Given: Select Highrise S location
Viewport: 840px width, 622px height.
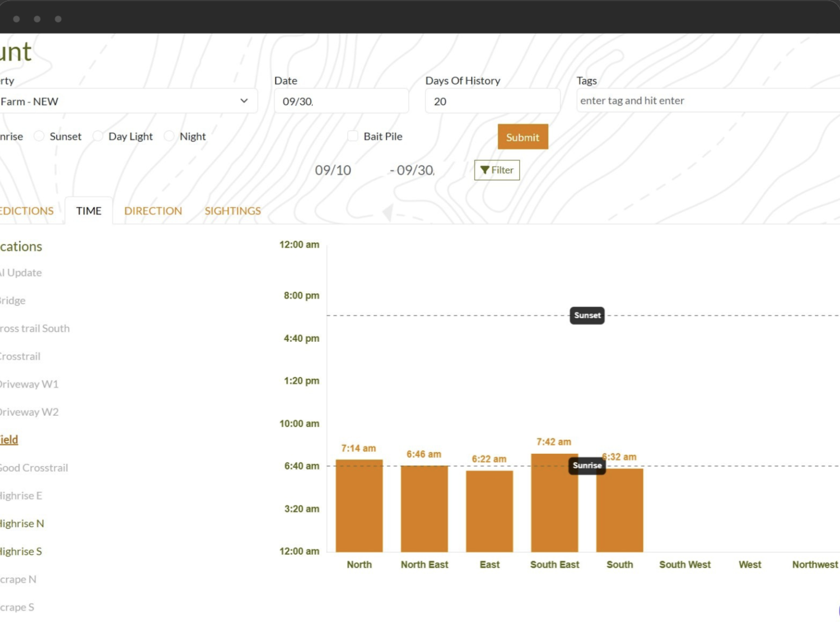Looking at the screenshot, I should point(21,551).
